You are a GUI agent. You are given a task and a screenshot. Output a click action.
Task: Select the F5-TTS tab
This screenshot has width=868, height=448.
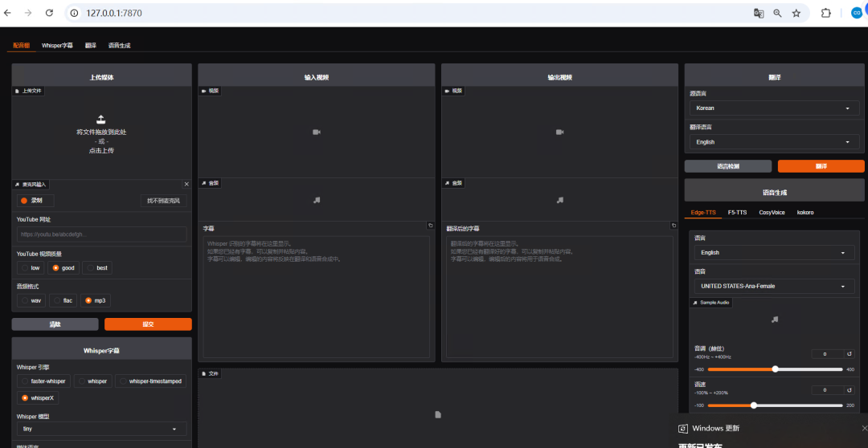click(x=737, y=213)
